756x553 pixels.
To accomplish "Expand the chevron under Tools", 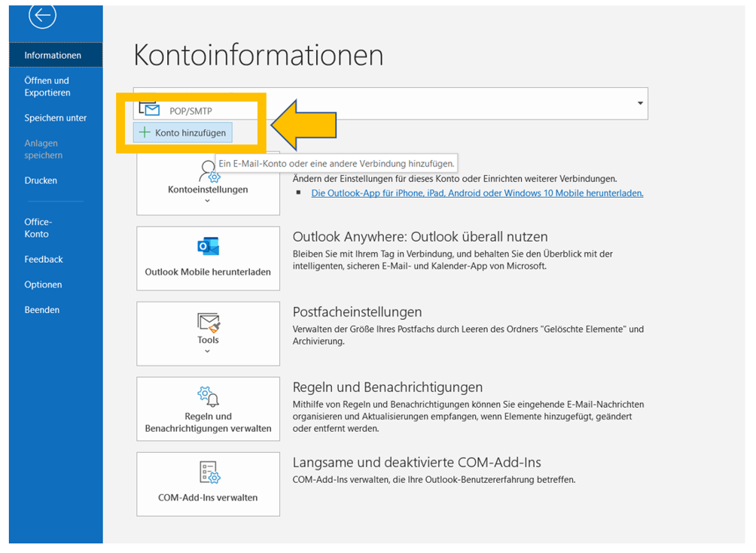I will [207, 351].
